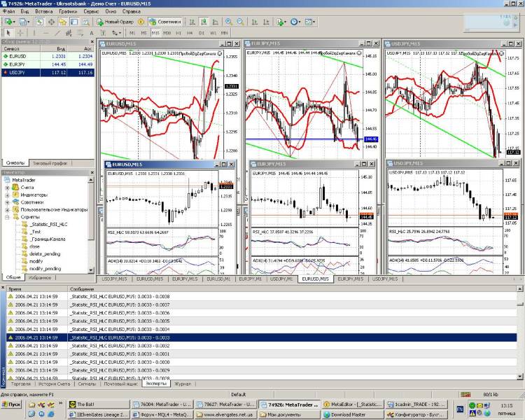
Task: Toggle chart auto scroll
Action: click(255, 22)
